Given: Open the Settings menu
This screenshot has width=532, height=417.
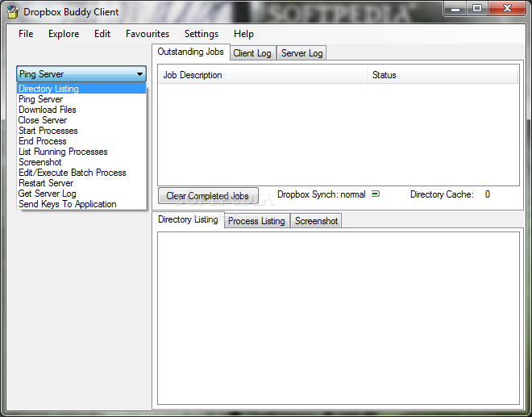Looking at the screenshot, I should point(202,34).
